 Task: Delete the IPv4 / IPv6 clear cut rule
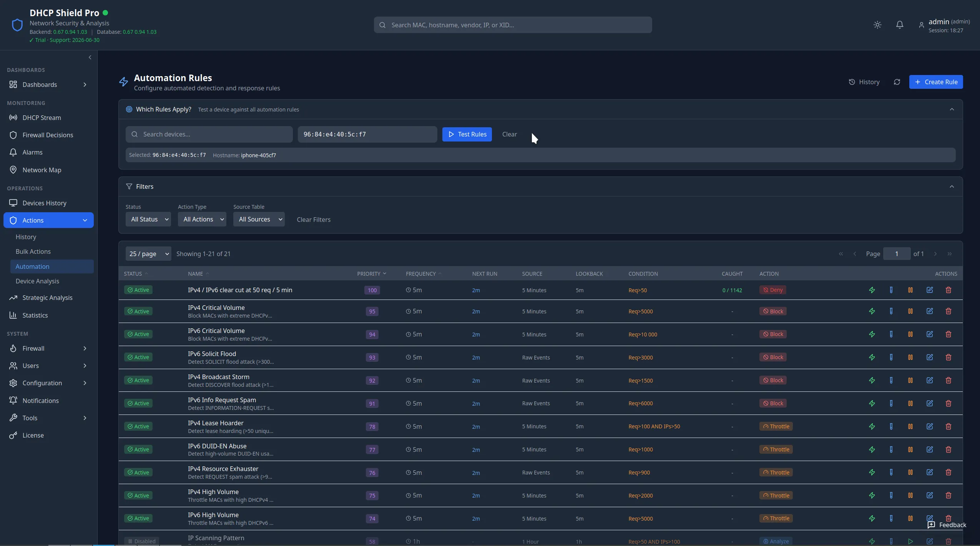coord(948,290)
